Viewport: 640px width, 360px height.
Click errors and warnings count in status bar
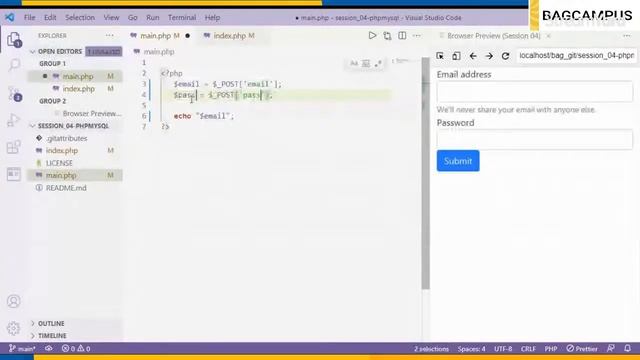pyautogui.click(x=76, y=349)
